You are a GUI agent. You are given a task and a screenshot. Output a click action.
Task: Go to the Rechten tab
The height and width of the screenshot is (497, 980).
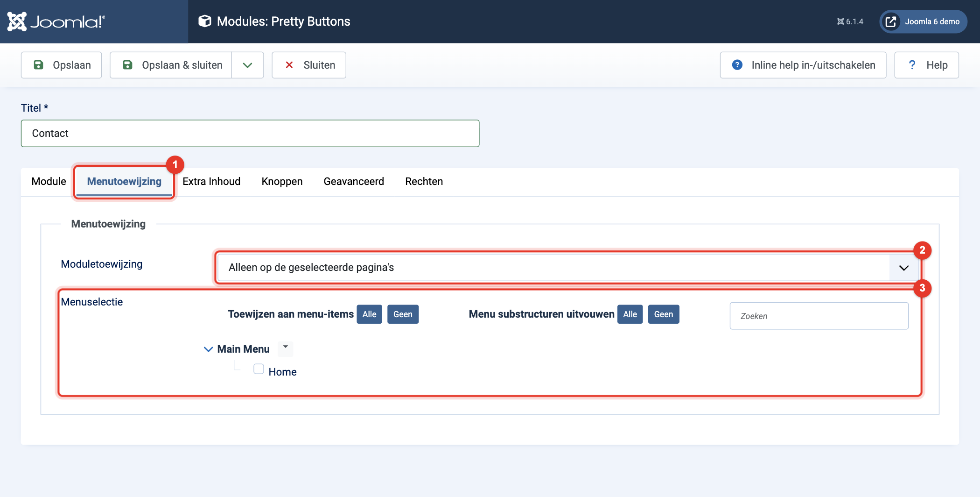point(424,182)
